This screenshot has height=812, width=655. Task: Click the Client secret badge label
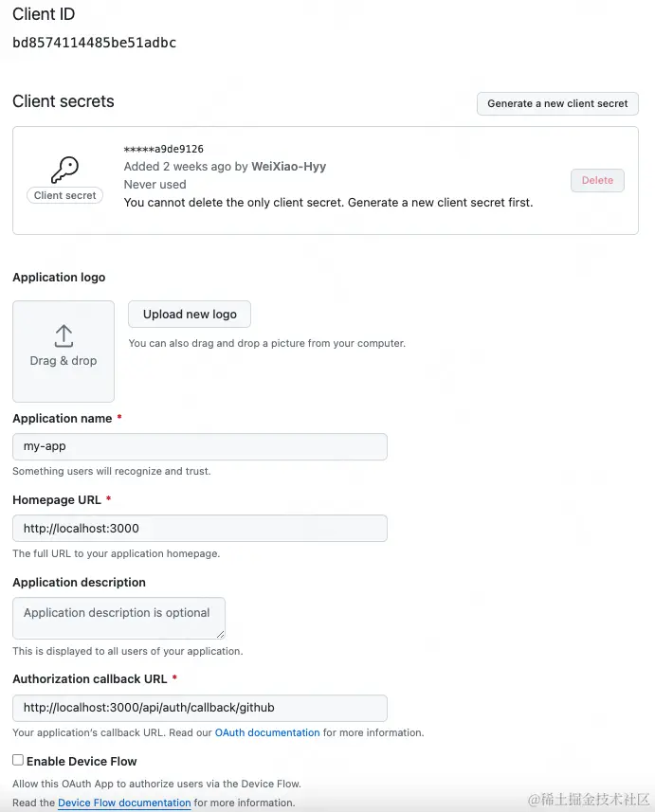click(x=64, y=195)
